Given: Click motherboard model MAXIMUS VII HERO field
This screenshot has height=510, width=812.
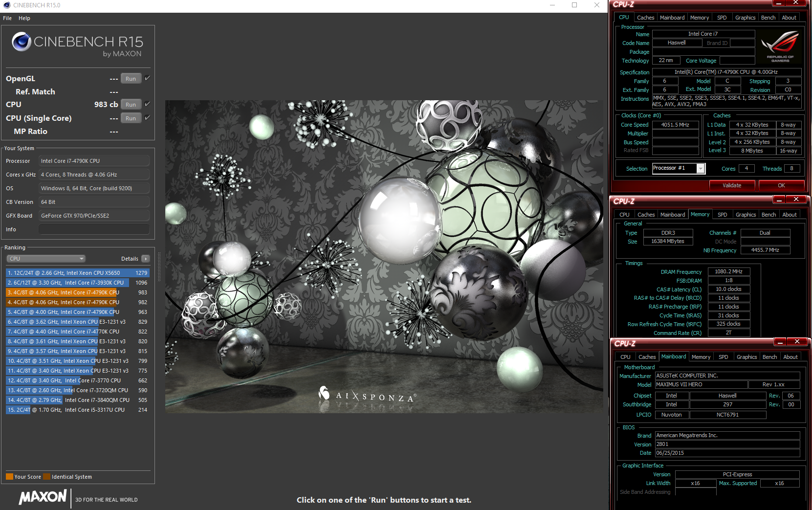Looking at the screenshot, I should point(701,384).
